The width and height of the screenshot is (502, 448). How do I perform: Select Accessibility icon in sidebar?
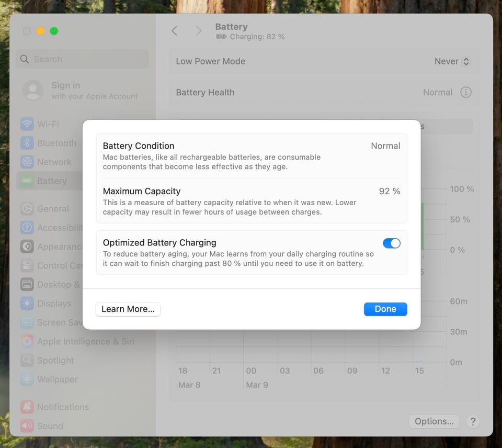point(27,228)
